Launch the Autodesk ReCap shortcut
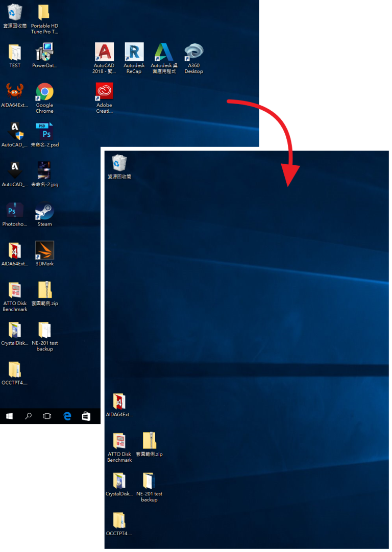 (134, 53)
